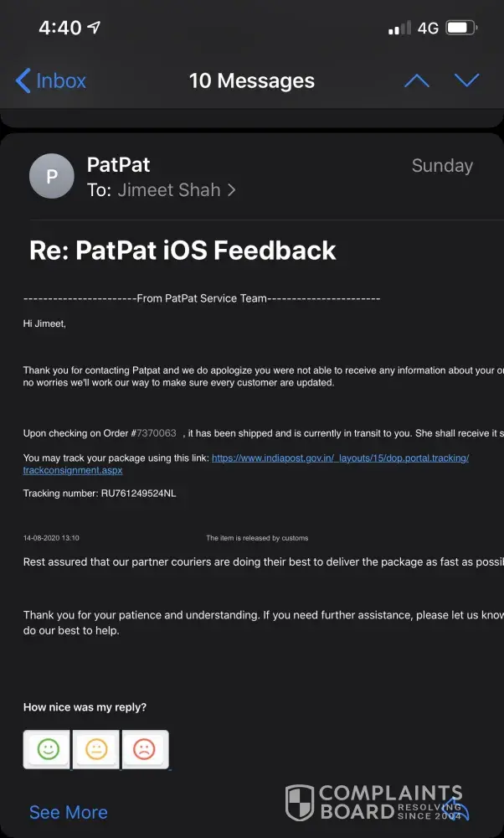Tap the 10 Messages thread title
504x838 pixels.
251,80
